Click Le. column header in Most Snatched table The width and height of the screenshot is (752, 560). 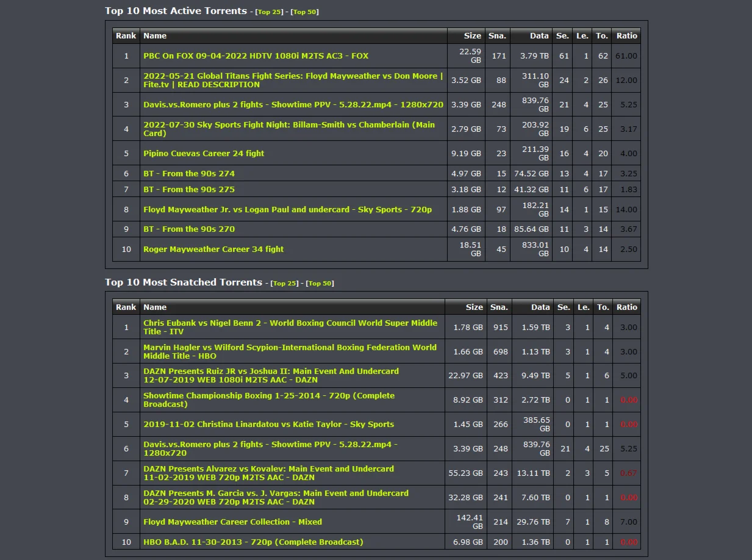tap(583, 307)
